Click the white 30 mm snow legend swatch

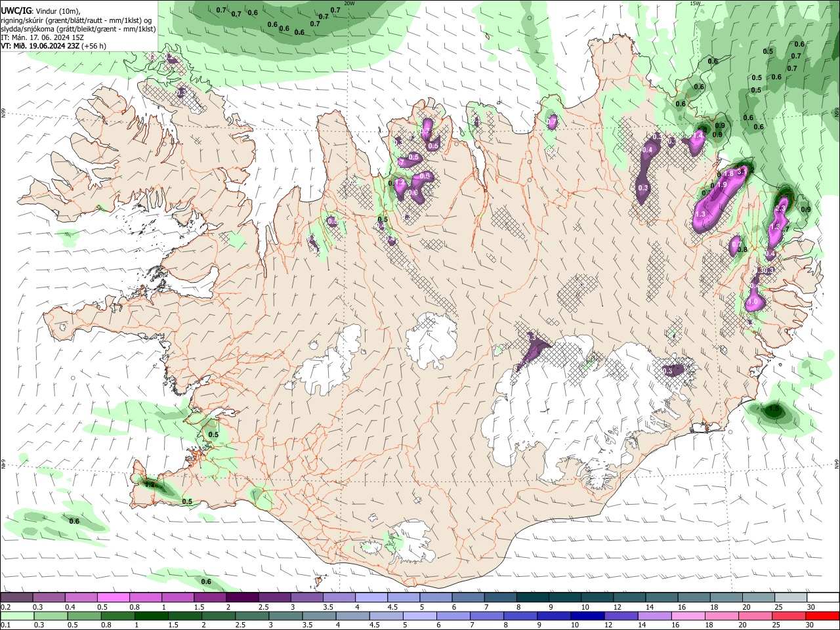pos(823,597)
